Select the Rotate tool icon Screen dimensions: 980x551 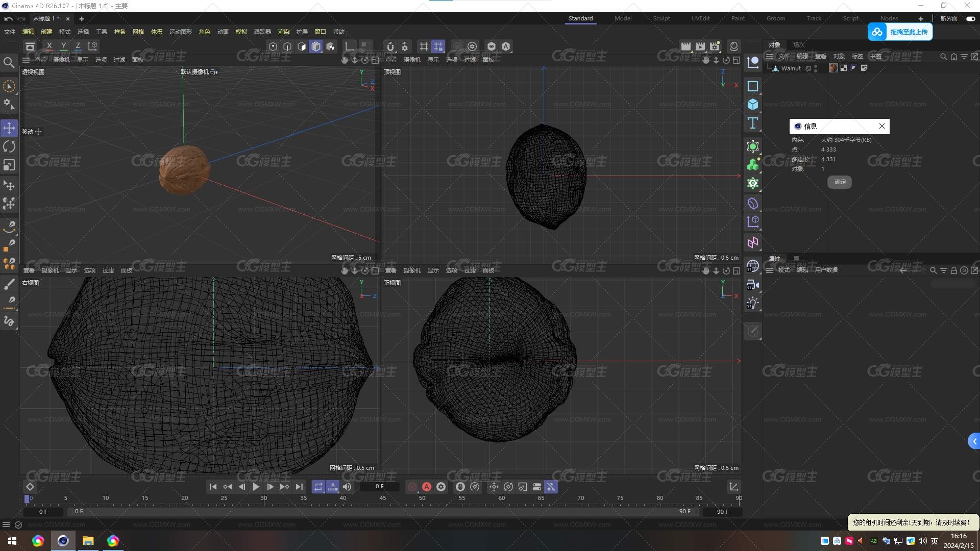click(9, 145)
